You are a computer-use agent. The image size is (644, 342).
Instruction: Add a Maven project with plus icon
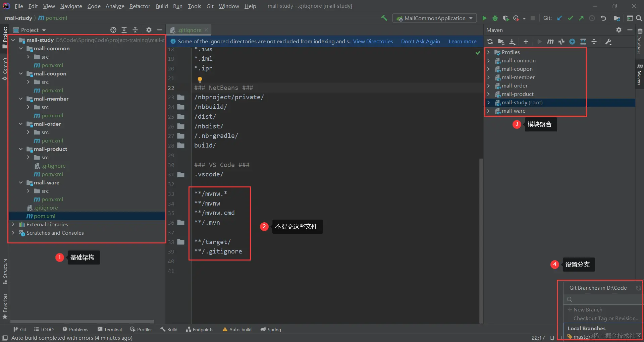pyautogui.click(x=526, y=42)
